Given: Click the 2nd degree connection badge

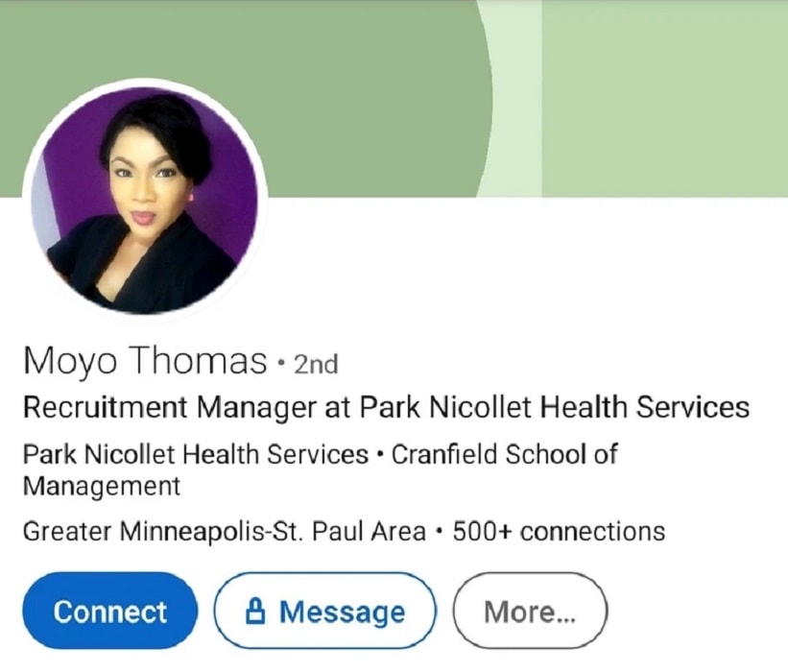Looking at the screenshot, I should 316,365.
